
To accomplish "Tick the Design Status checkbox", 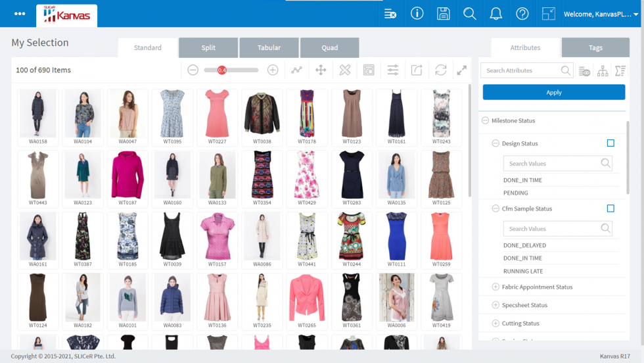I will [x=610, y=143].
